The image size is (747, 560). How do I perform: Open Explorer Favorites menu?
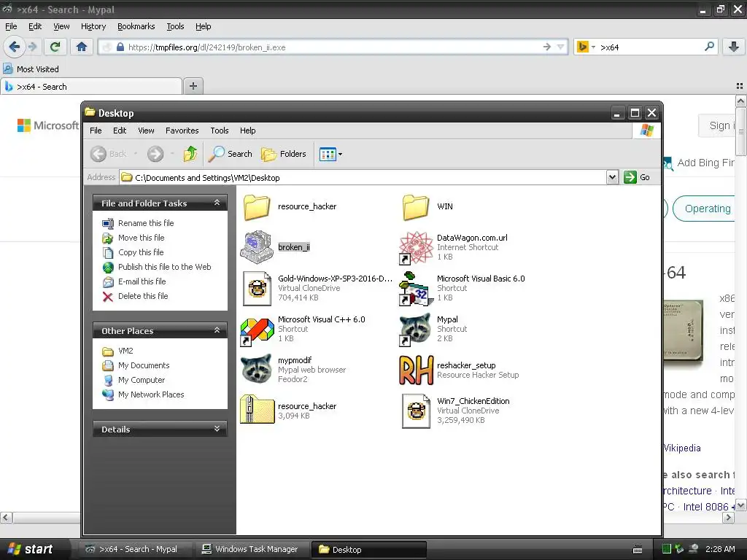182,131
